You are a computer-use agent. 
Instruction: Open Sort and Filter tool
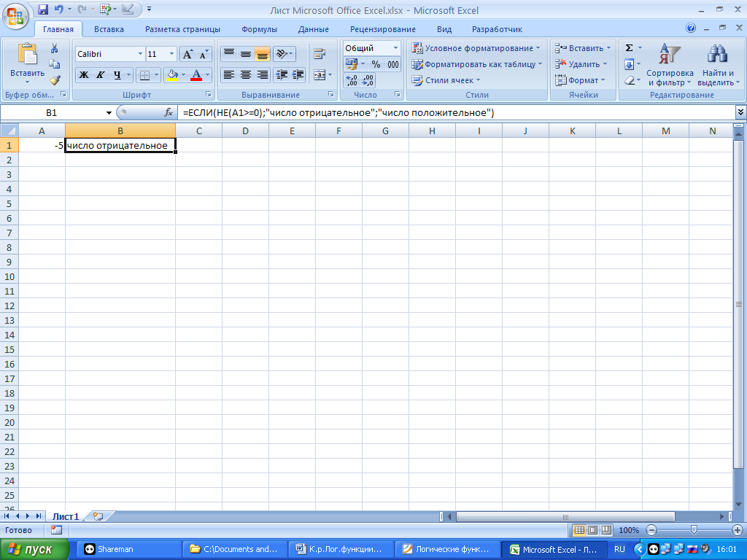coord(670,65)
